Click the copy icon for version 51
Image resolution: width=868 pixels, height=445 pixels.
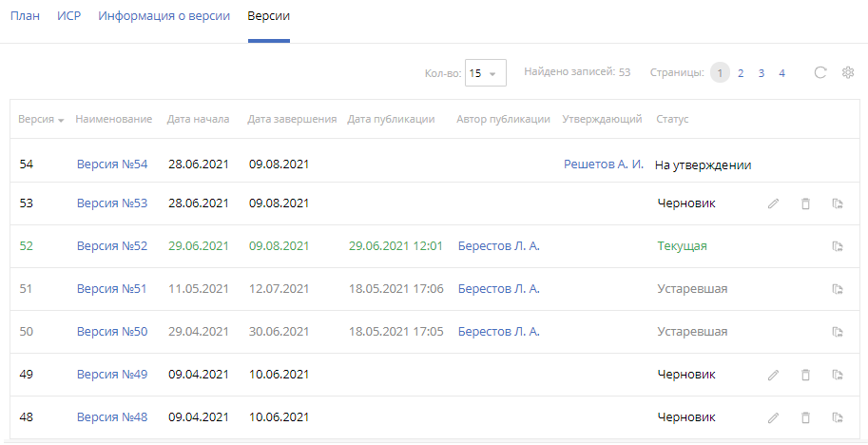[838, 289]
